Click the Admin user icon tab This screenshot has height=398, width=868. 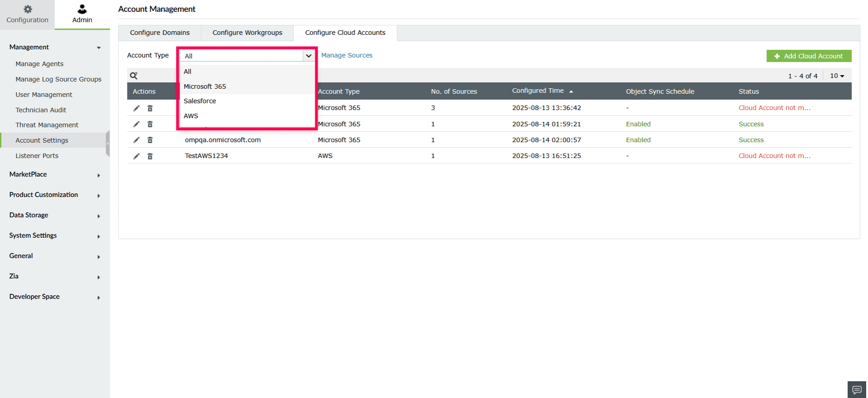click(x=82, y=14)
